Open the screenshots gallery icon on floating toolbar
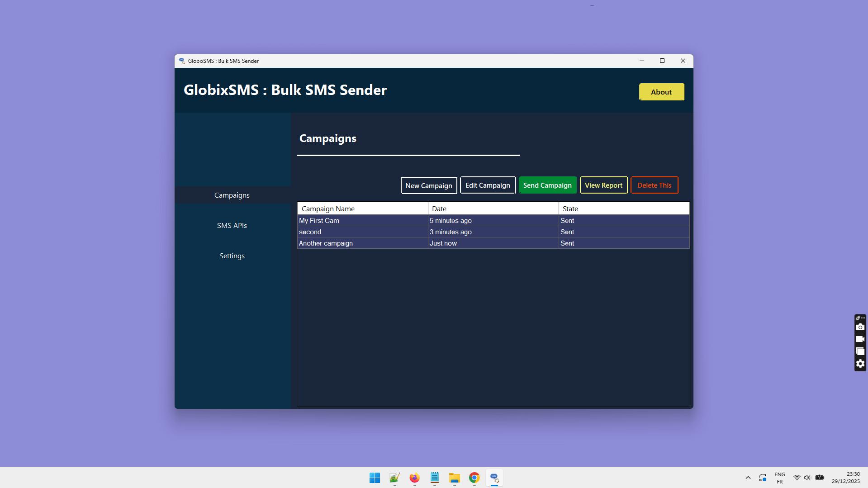868x488 pixels. [x=859, y=351]
